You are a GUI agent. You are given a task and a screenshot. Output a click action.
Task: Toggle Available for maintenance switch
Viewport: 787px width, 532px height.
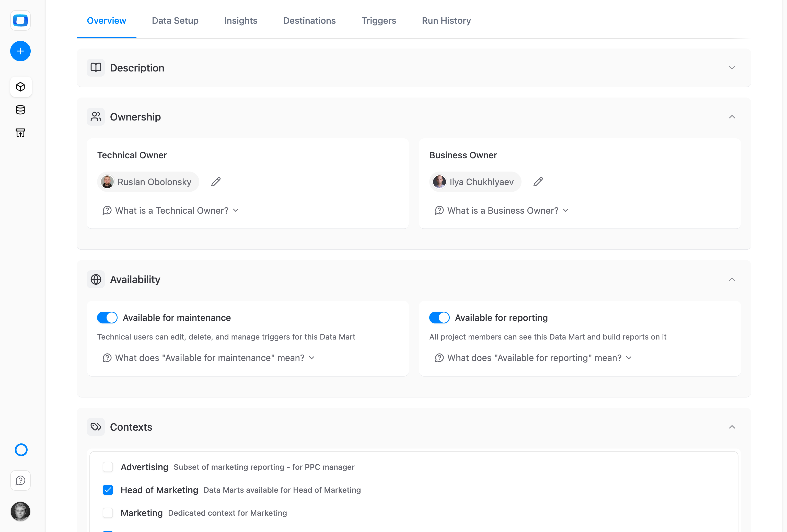point(107,318)
